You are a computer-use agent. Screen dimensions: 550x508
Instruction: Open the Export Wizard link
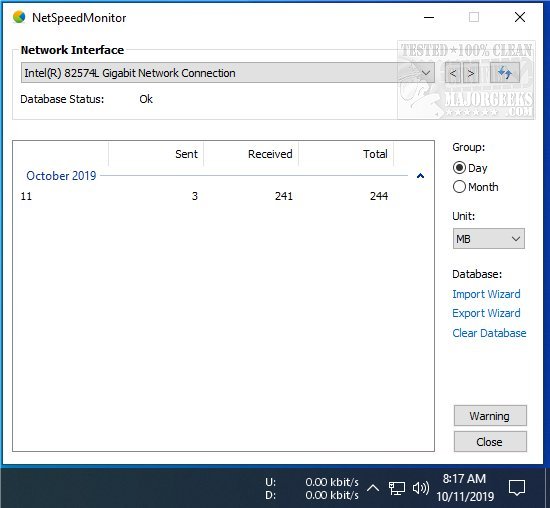[486, 313]
